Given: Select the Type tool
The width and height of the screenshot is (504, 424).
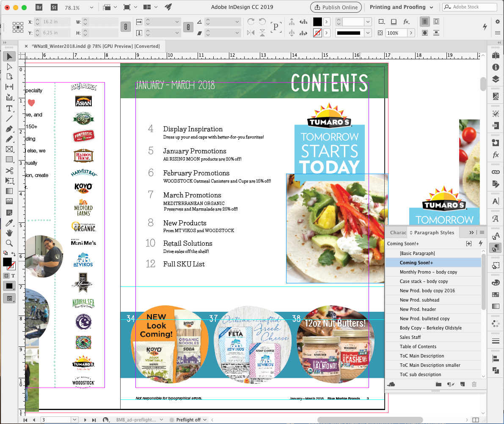Looking at the screenshot, I should click(x=9, y=108).
